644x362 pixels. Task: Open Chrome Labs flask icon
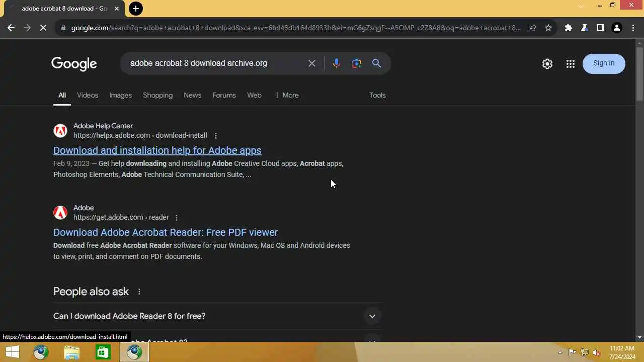pos(585,28)
